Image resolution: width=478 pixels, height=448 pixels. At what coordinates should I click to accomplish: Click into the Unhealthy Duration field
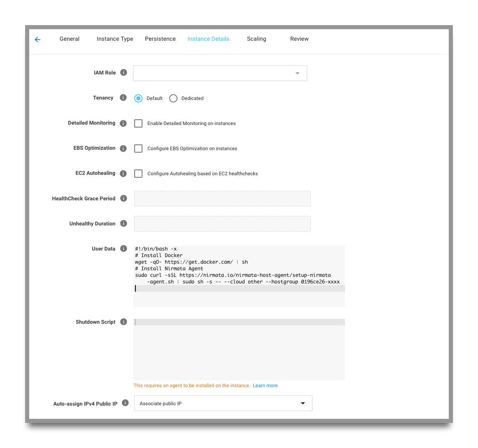click(223, 224)
